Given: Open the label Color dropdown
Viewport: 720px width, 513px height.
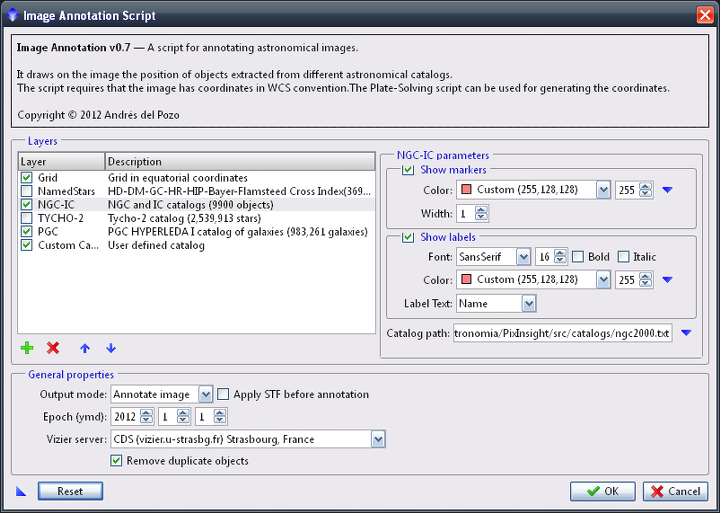Looking at the screenshot, I should coord(603,280).
